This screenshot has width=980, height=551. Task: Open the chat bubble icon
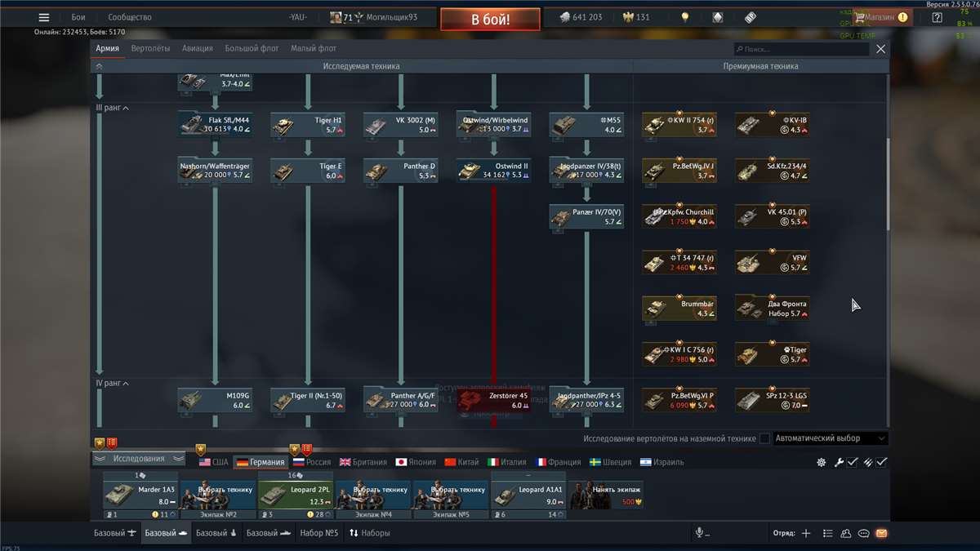[x=864, y=532]
